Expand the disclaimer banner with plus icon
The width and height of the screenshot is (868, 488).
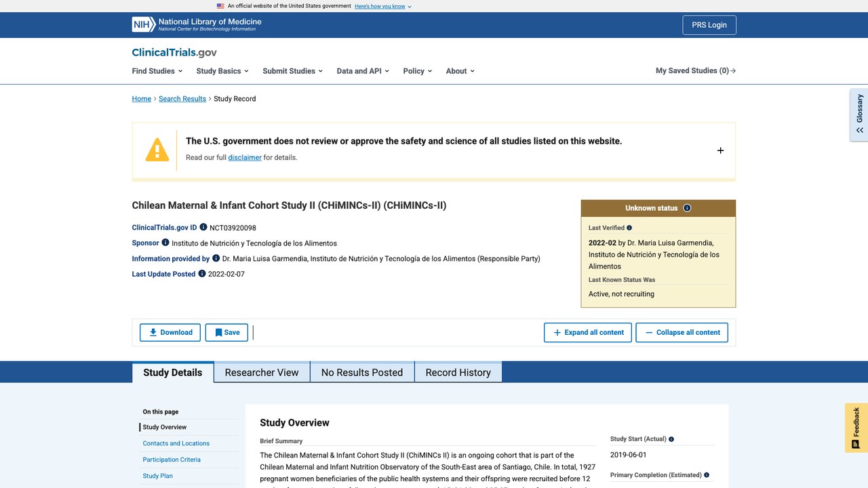pyautogui.click(x=720, y=150)
